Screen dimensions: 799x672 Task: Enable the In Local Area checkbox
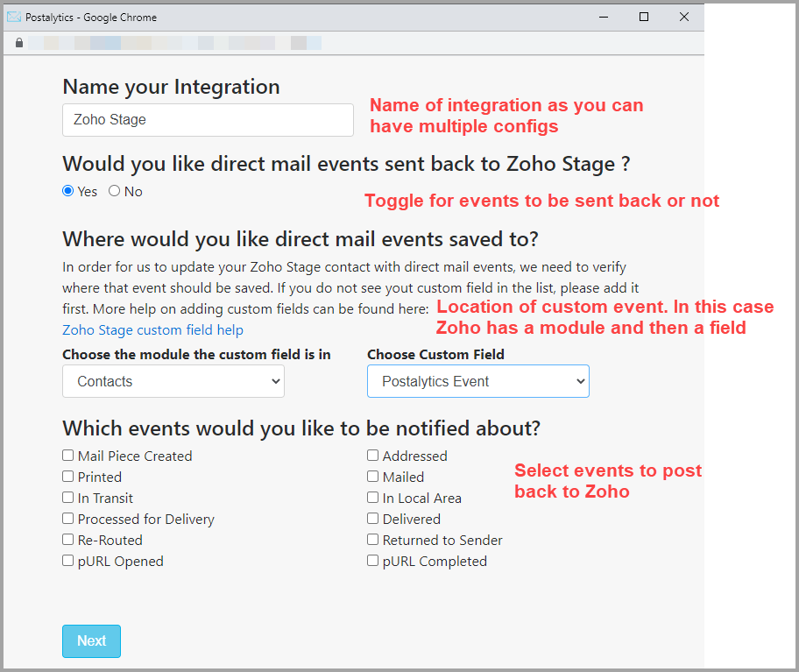[x=373, y=498]
